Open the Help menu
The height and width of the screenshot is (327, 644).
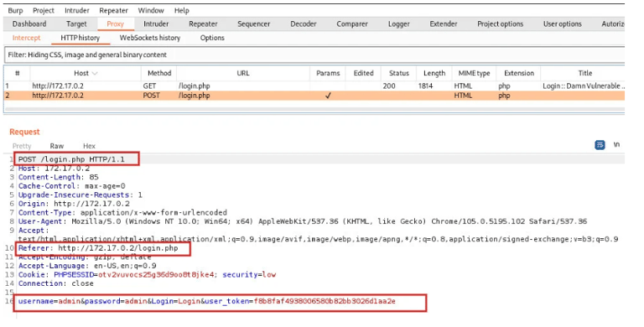(x=181, y=11)
